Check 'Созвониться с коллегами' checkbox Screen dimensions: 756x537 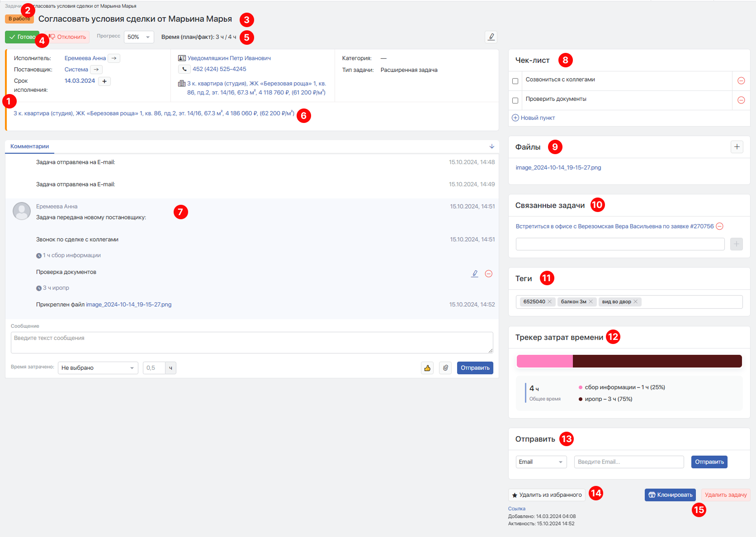click(x=515, y=81)
